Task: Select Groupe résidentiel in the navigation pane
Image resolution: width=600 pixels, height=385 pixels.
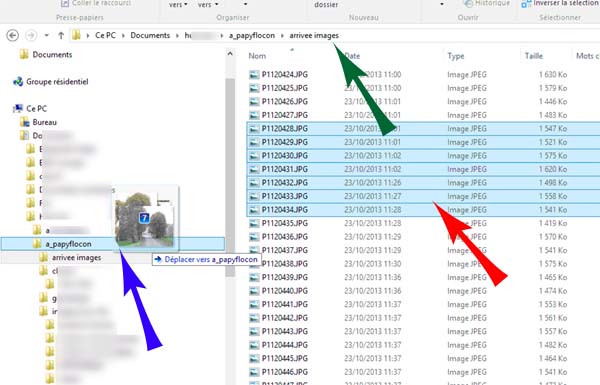Action: (57, 82)
